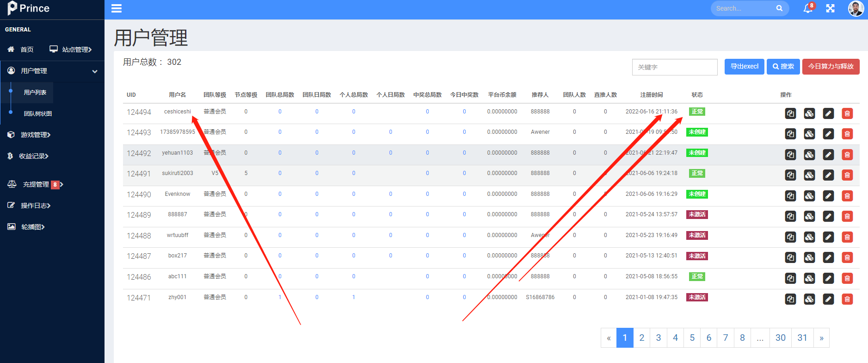Toggle fullscreen with the expand arrows icon

pos(831,8)
